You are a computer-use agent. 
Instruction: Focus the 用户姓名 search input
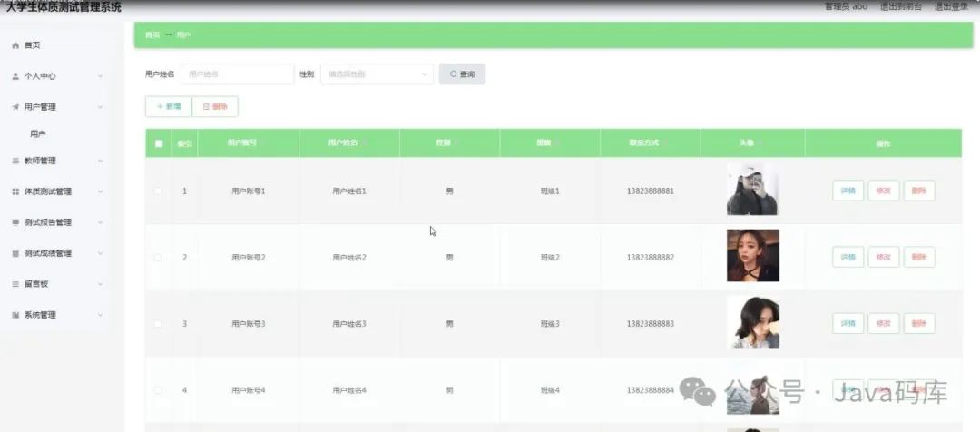tap(238, 74)
